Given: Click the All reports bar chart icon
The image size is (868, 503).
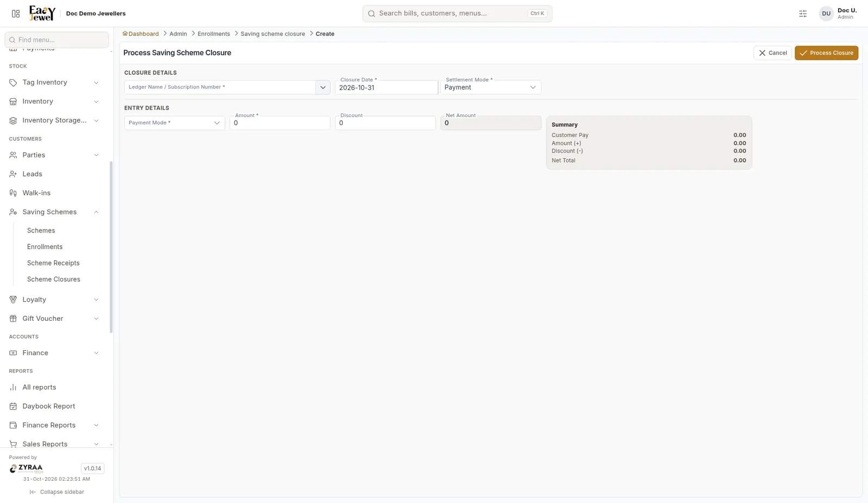Looking at the screenshot, I should coord(13,388).
